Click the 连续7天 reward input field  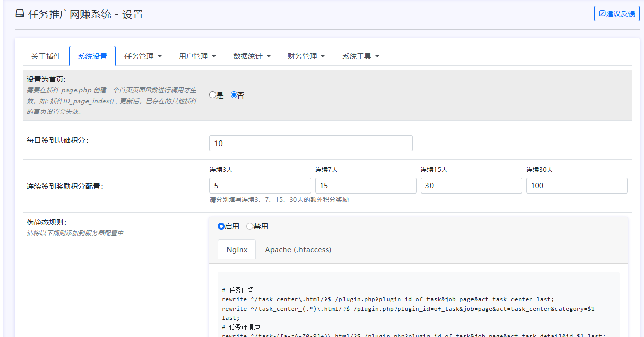click(x=366, y=186)
